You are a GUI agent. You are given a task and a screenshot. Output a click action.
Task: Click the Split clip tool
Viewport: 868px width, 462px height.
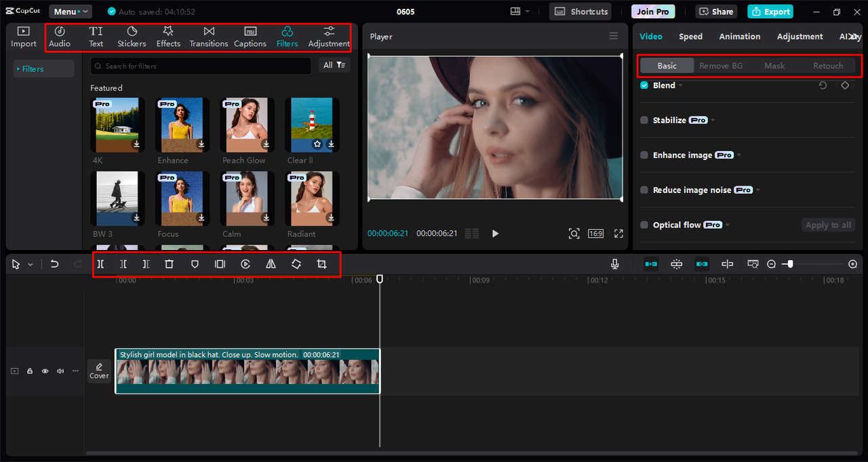[x=100, y=264]
